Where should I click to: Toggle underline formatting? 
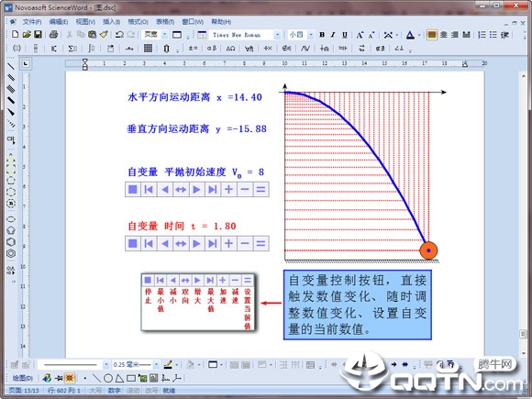point(345,35)
